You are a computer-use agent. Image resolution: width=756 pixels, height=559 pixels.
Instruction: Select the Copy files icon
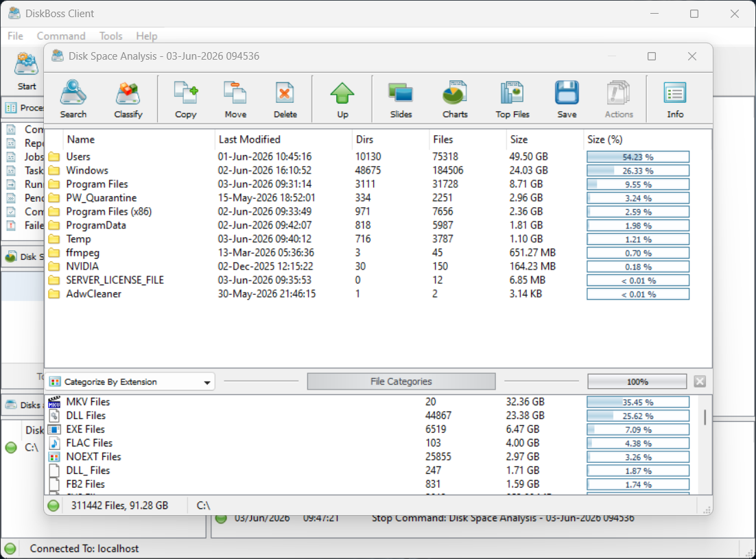pos(186,99)
